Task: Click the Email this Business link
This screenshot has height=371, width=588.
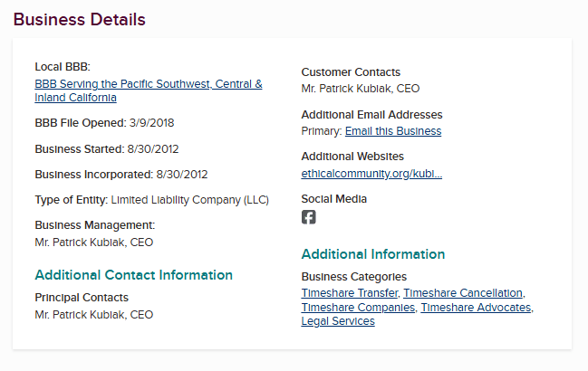Action: [393, 131]
